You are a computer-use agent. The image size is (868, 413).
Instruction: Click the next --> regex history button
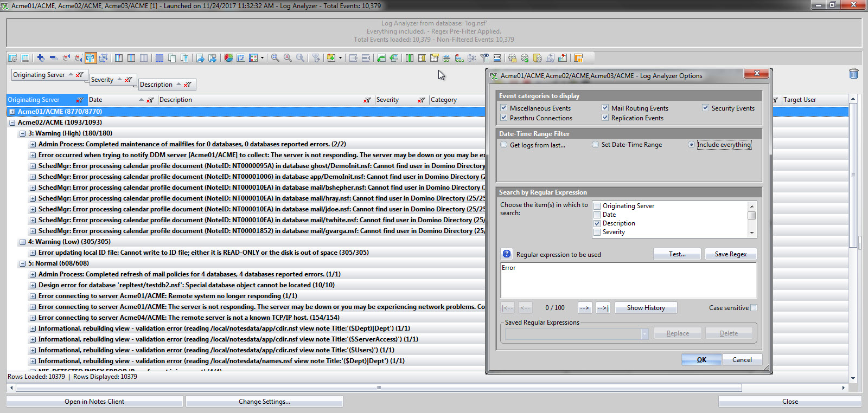[x=585, y=307]
